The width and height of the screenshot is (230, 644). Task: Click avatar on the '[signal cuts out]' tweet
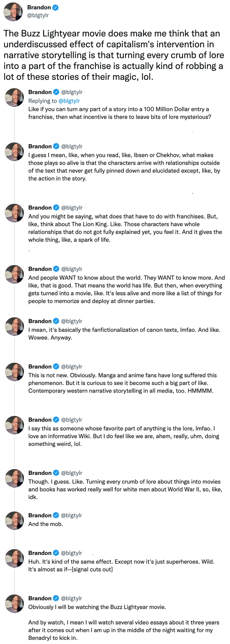(14, 558)
